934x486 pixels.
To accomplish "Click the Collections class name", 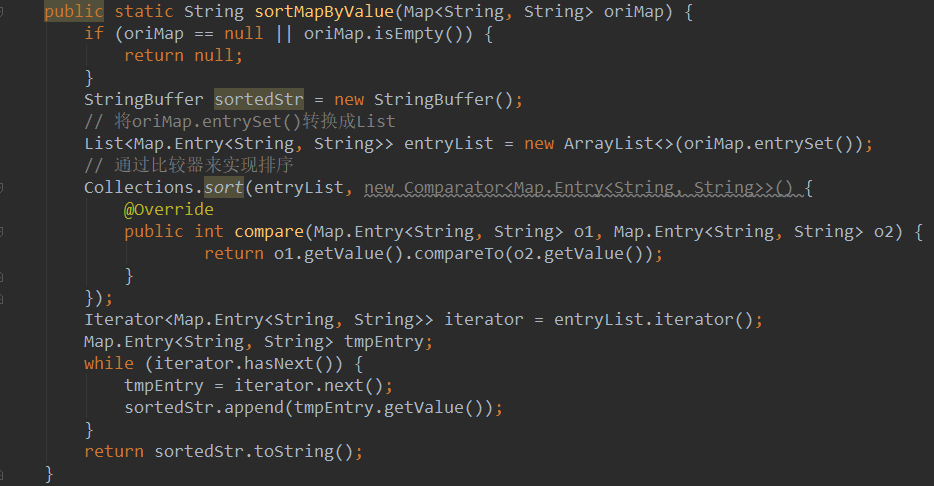I will [139, 188].
